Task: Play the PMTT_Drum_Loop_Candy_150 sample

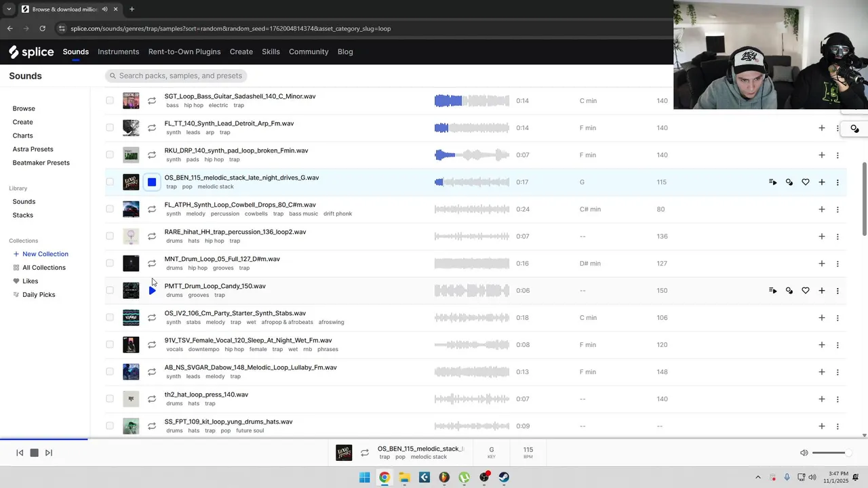Action: (152, 290)
